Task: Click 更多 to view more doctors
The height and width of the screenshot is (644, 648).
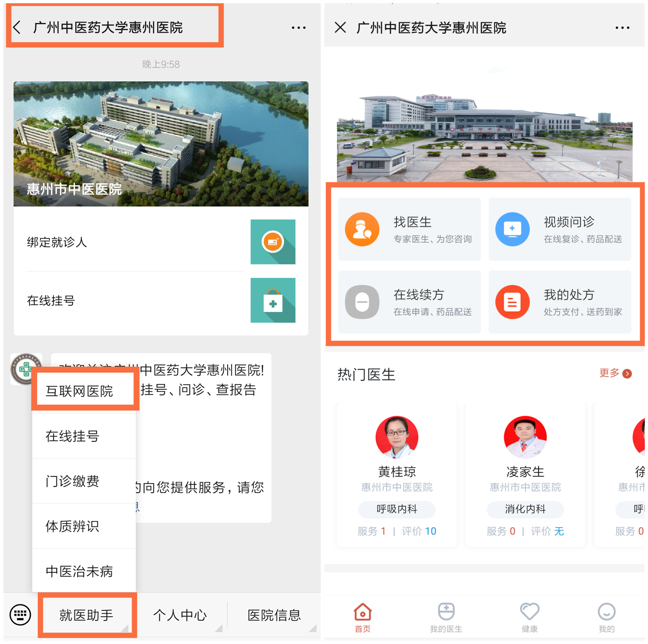Action: click(609, 373)
